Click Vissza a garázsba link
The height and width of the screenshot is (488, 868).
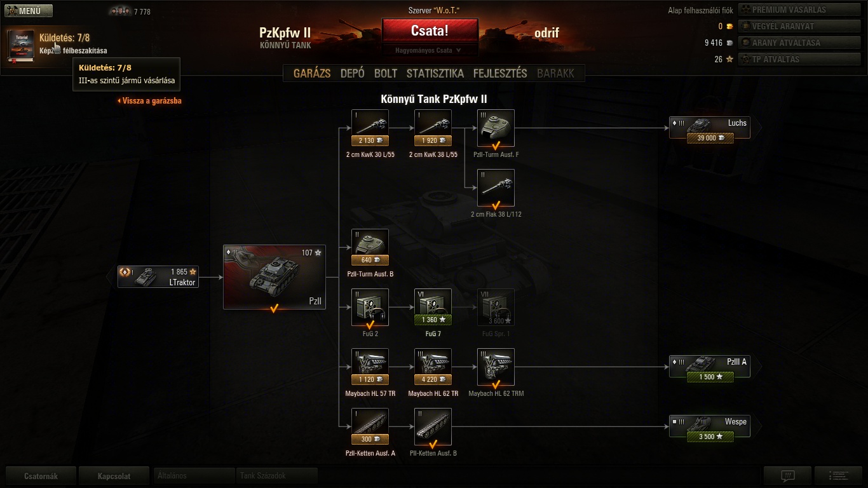click(x=150, y=100)
